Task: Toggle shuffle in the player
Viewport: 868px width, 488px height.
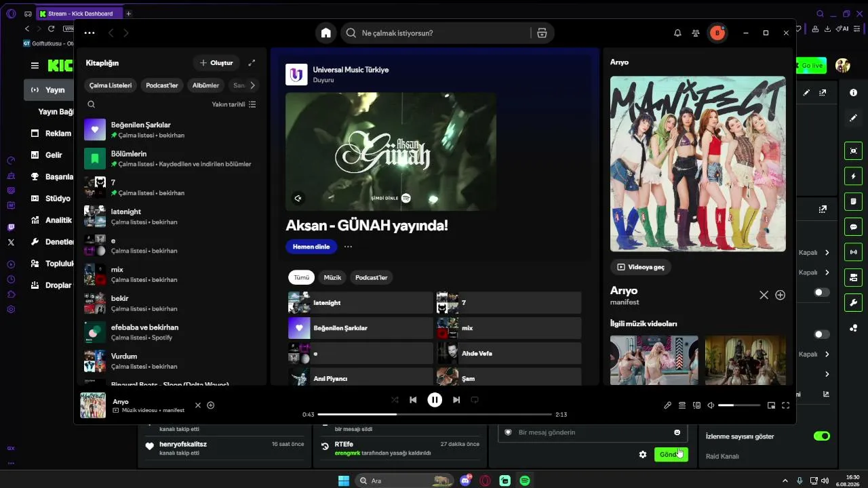Action: [x=395, y=400]
